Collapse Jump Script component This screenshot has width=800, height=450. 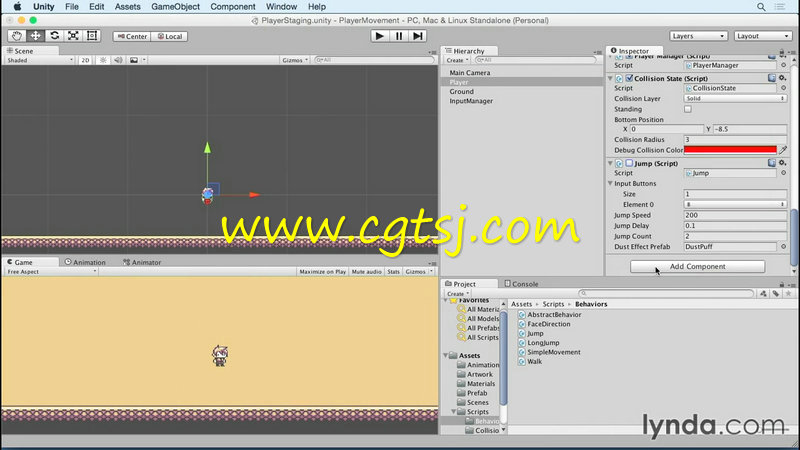point(610,163)
